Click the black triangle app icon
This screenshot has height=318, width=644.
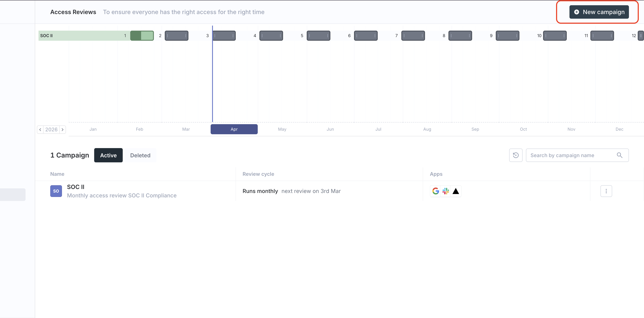456,191
